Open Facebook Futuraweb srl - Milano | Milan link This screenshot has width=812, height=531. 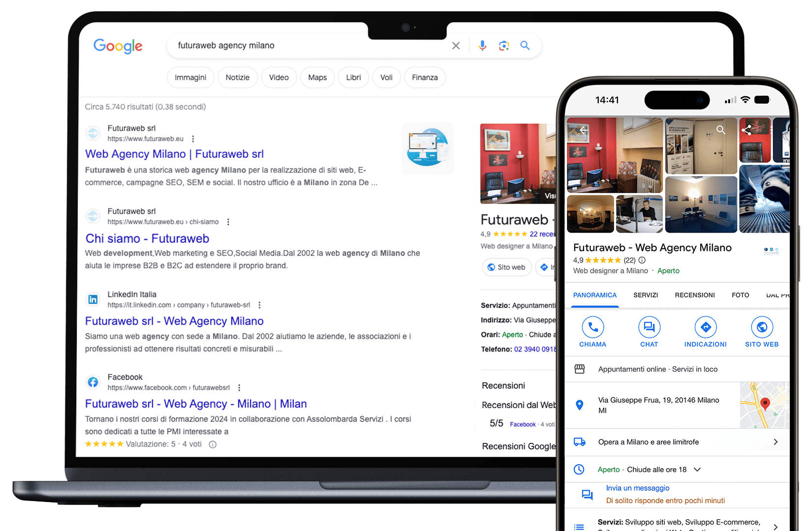[196, 404]
